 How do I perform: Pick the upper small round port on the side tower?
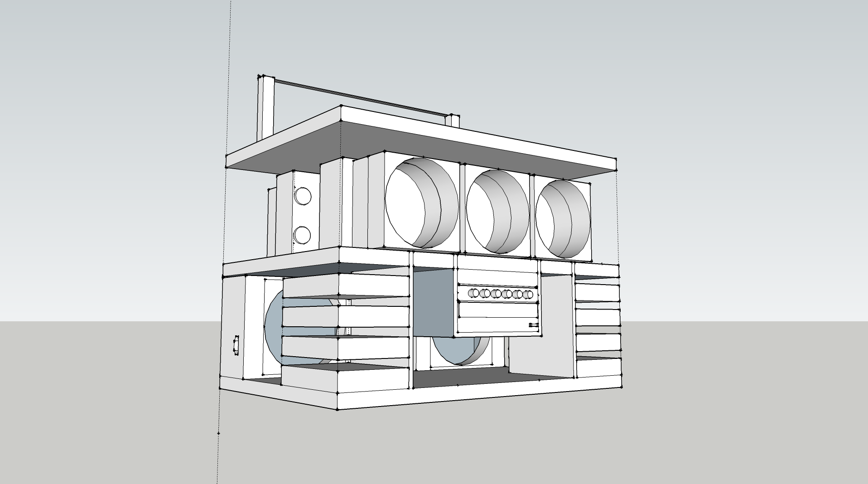point(303,196)
